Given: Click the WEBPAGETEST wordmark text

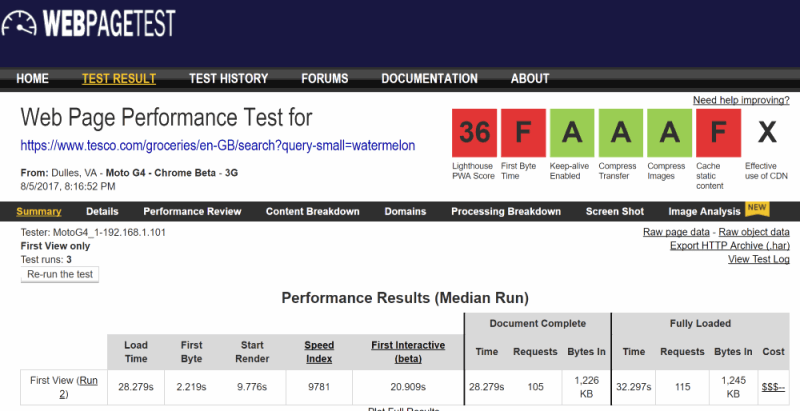Looking at the screenshot, I should pyautogui.click(x=109, y=23).
